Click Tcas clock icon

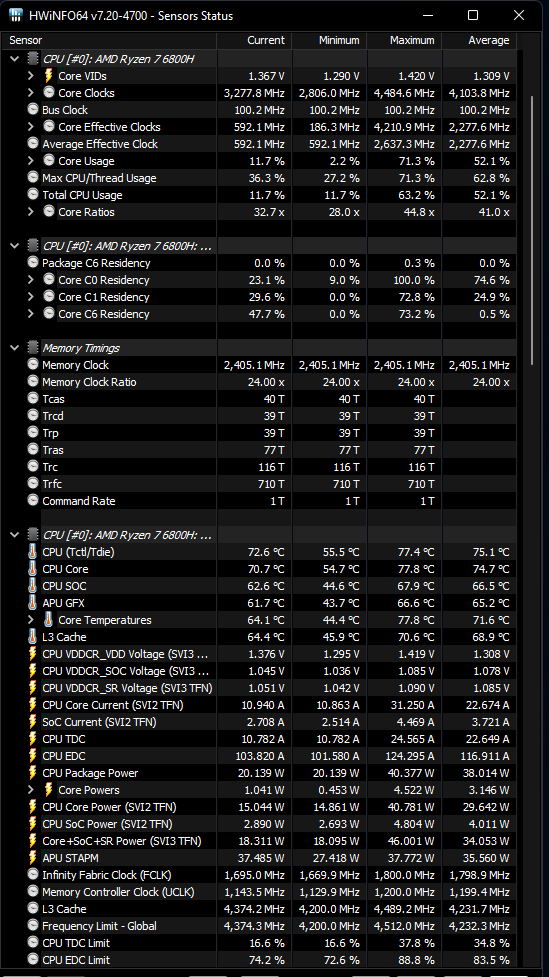click(33, 399)
